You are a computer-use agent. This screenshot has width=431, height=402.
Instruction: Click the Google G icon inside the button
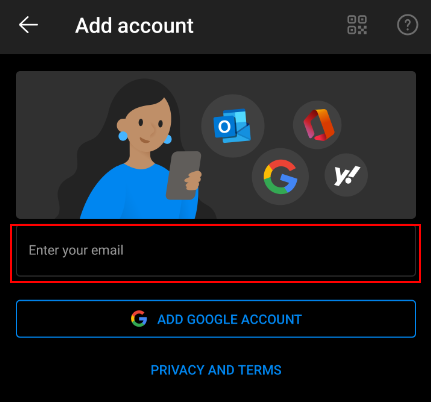point(139,319)
